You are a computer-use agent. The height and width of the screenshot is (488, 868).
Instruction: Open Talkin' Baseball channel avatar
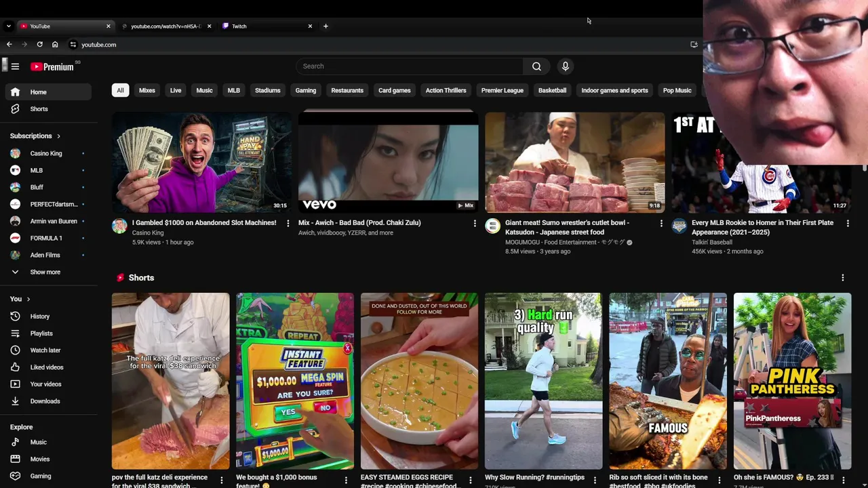(679, 226)
